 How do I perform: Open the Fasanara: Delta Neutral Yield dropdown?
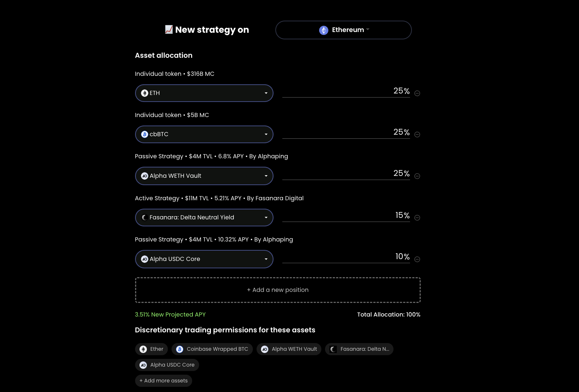coord(204,218)
